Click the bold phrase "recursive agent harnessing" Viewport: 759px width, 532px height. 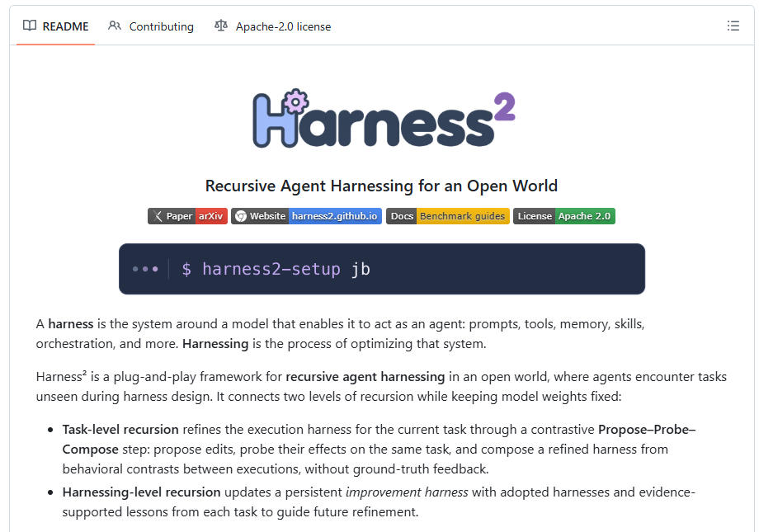[x=365, y=377]
